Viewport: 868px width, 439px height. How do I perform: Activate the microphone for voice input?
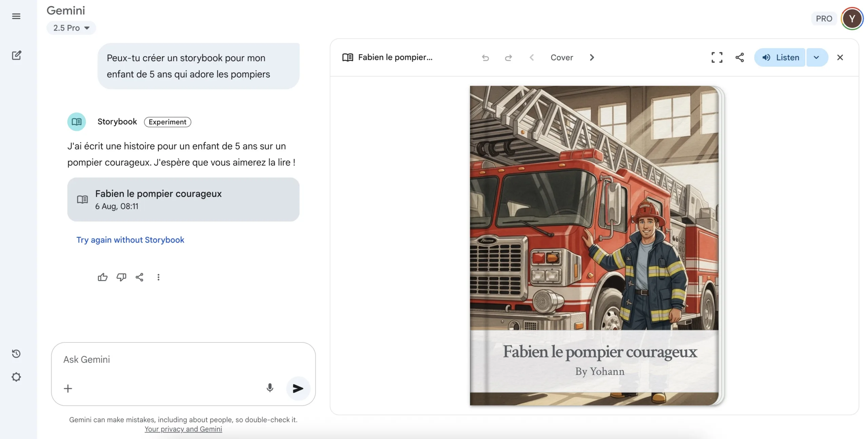click(270, 388)
